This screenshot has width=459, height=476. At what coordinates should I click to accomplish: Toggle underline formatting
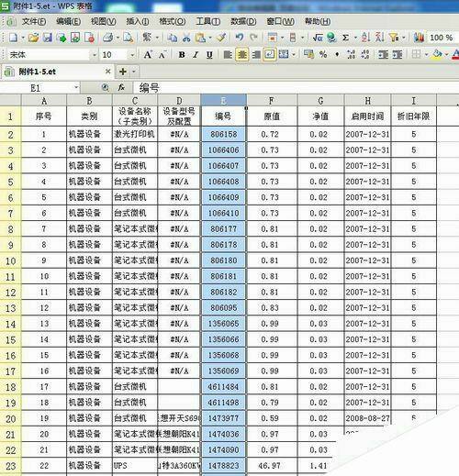tap(209, 55)
